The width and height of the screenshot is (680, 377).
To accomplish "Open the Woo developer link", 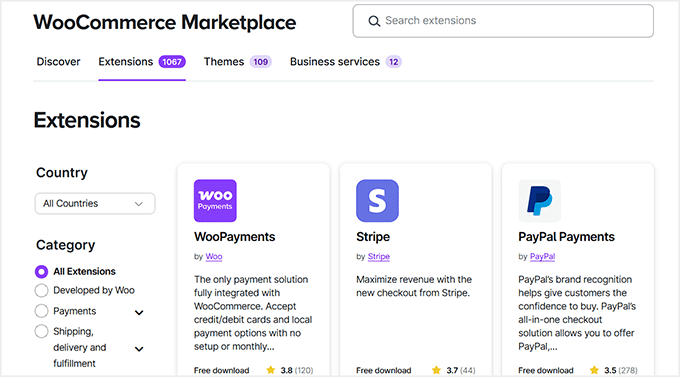I will click(214, 256).
